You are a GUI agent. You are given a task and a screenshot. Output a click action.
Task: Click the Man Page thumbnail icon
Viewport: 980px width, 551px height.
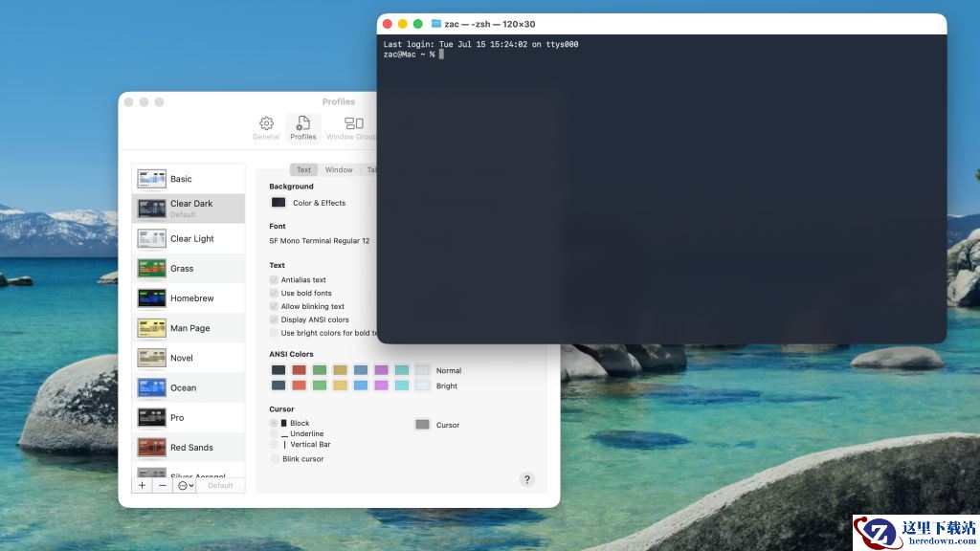tap(151, 328)
